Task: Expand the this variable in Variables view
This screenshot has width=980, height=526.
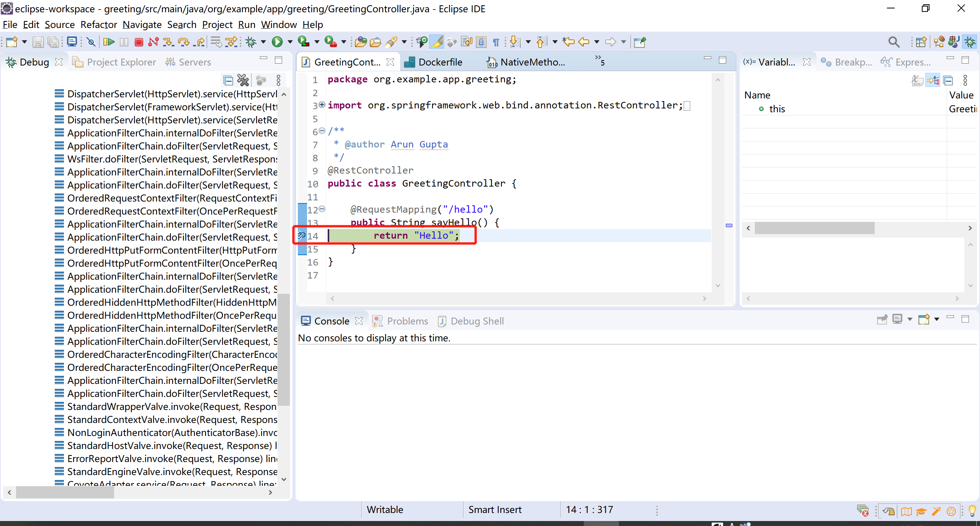Action: point(753,108)
